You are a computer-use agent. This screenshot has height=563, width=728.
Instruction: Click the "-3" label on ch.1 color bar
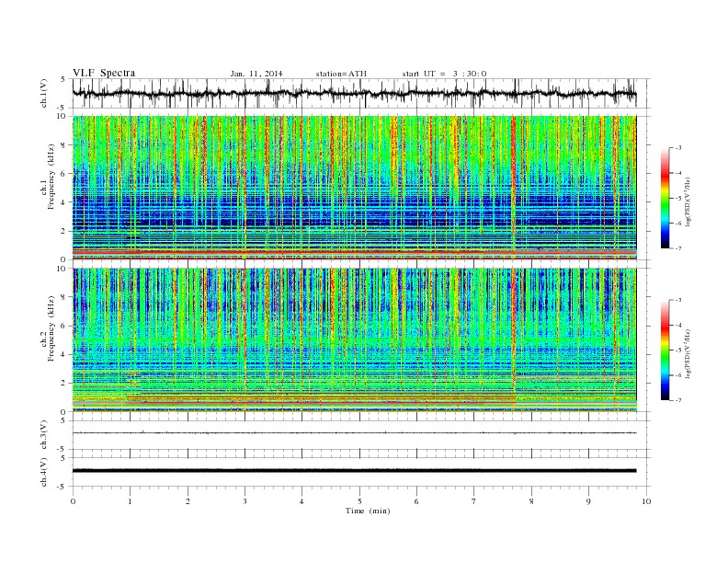677,148
